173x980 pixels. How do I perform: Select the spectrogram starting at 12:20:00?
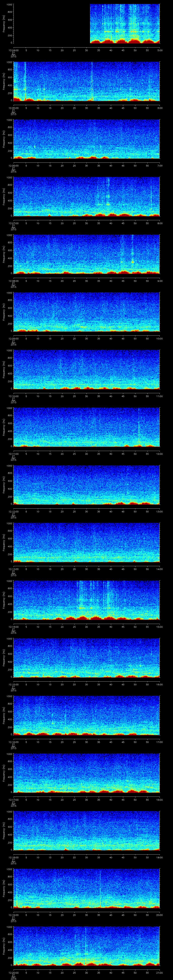(87, 946)
